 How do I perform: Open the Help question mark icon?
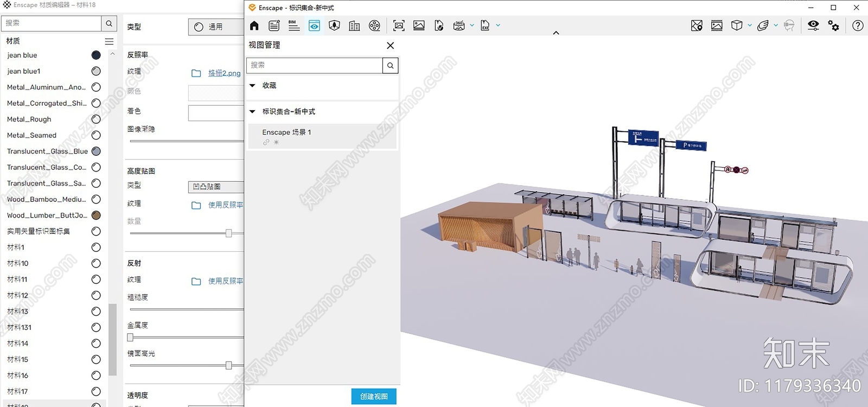click(x=858, y=26)
